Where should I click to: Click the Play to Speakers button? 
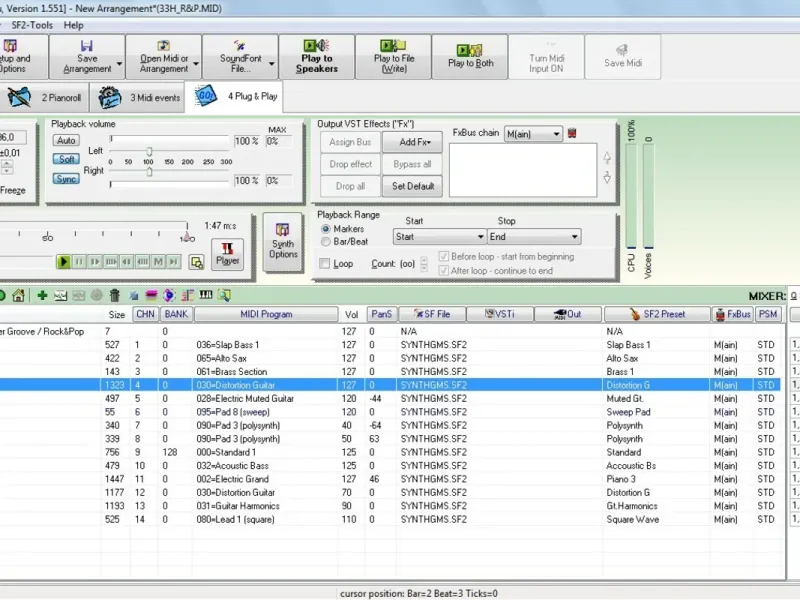316,56
